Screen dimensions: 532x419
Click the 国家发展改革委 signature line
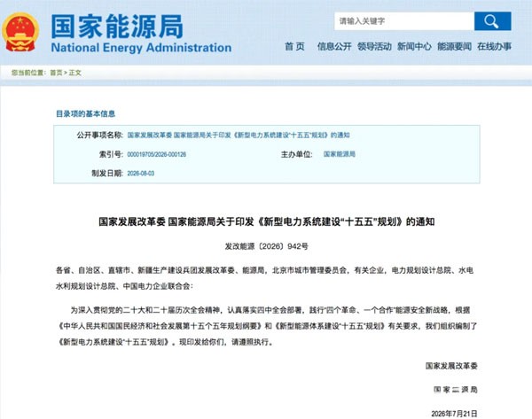(451, 366)
